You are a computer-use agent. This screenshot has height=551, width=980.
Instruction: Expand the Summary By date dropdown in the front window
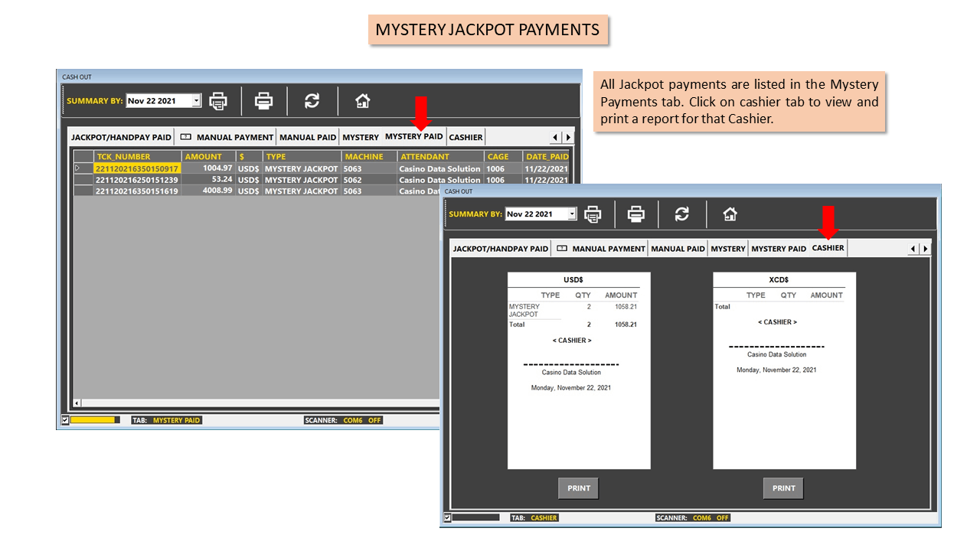coord(572,214)
